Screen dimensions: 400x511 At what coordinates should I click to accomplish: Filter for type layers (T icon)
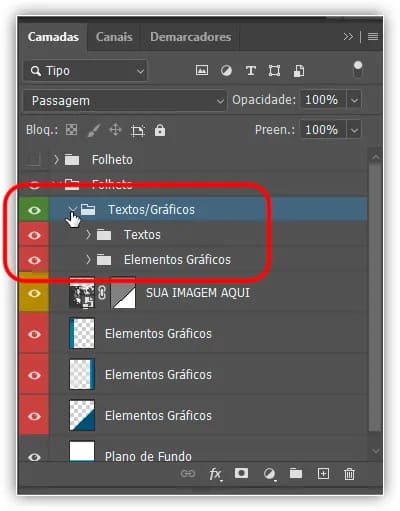(251, 71)
